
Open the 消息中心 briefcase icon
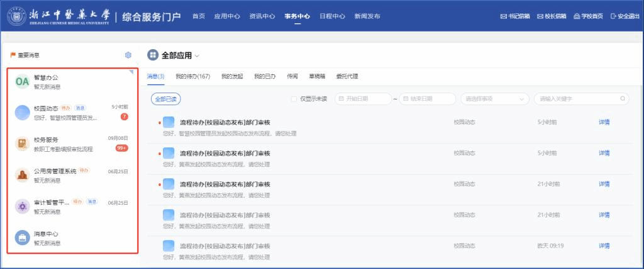coord(22,238)
